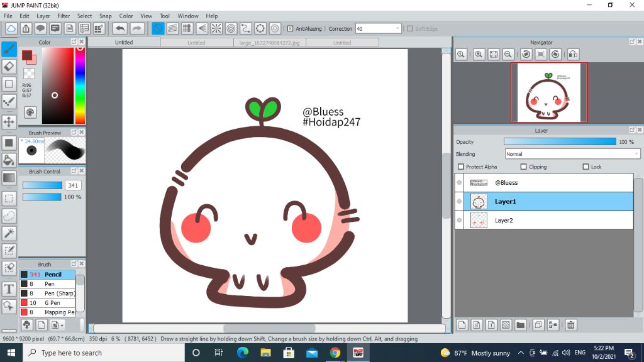The image size is (644, 362).
Task: Toggle the AntiAliasing checkbox
Action: pos(290,29)
